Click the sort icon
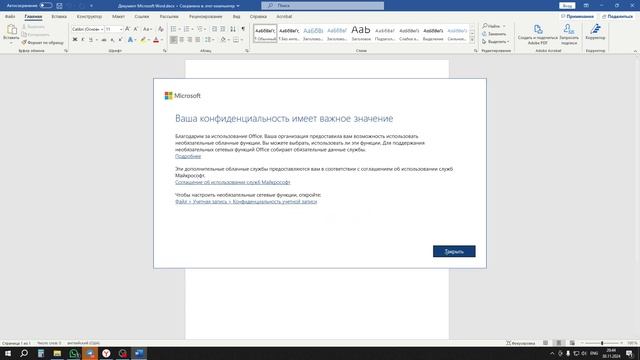Image resolution: width=640 pixels, height=360 pixels. [x=233, y=29]
